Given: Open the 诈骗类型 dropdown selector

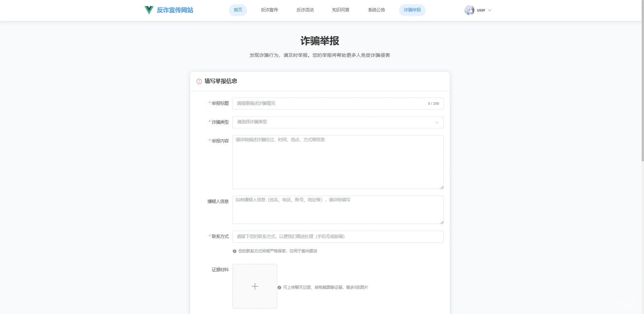Looking at the screenshot, I should pyautogui.click(x=338, y=122).
